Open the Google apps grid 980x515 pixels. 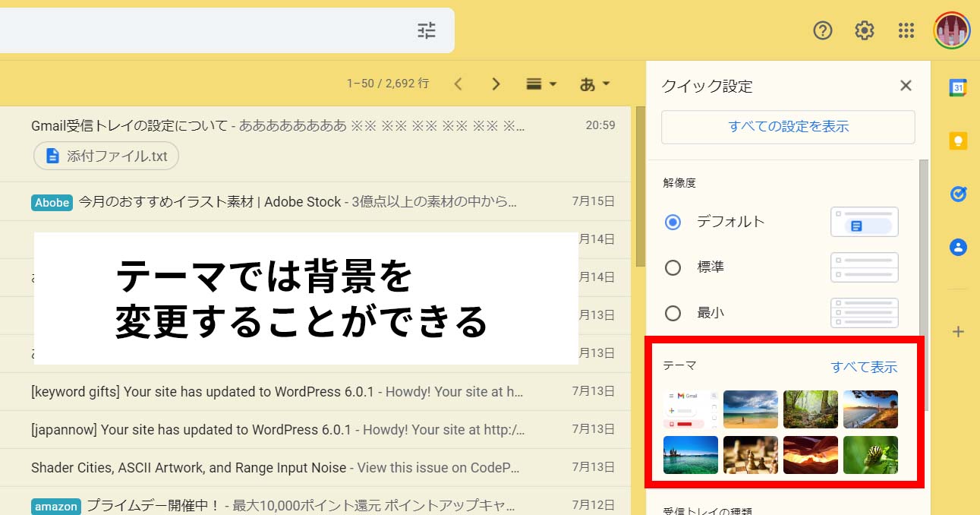pyautogui.click(x=906, y=30)
